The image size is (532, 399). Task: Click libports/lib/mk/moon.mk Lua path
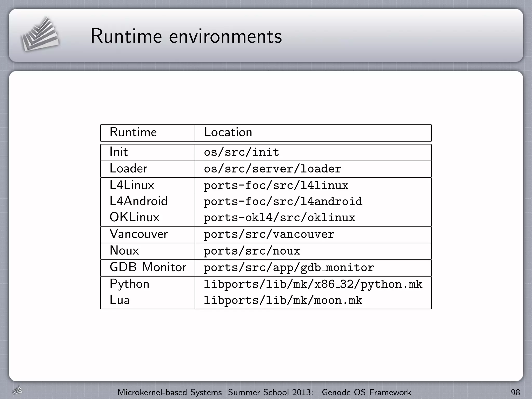pos(283,301)
